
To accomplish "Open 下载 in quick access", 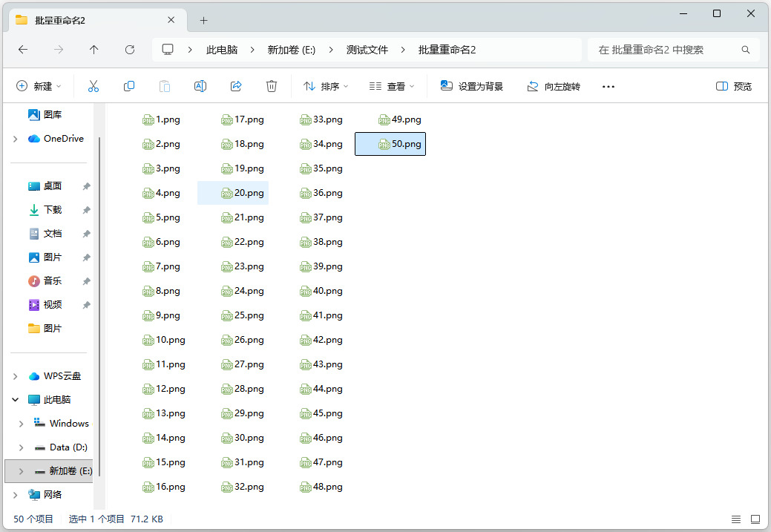I will [x=45, y=210].
